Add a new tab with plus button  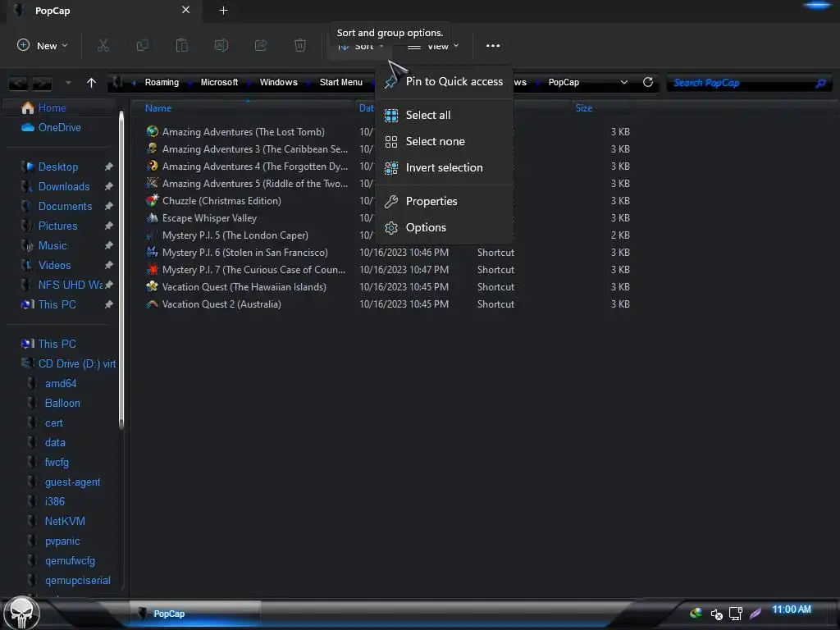tap(223, 10)
